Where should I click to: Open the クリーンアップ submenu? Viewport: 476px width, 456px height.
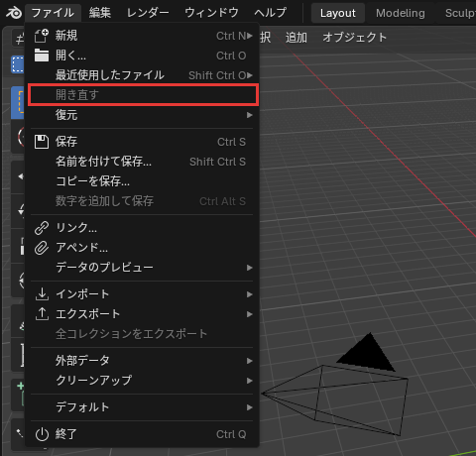[142, 381]
